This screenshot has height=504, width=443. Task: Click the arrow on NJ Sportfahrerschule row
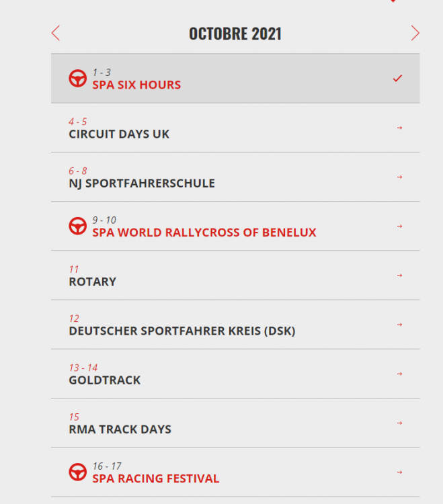click(x=399, y=177)
